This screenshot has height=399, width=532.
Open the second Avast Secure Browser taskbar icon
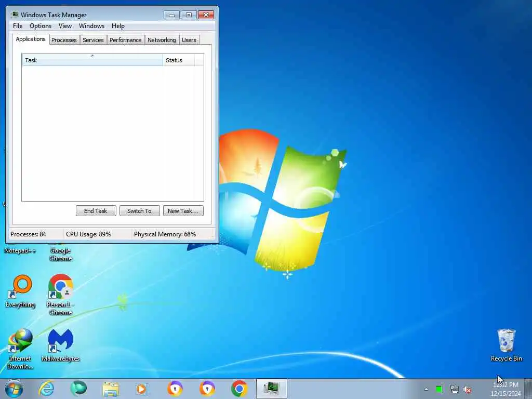pyautogui.click(x=207, y=389)
